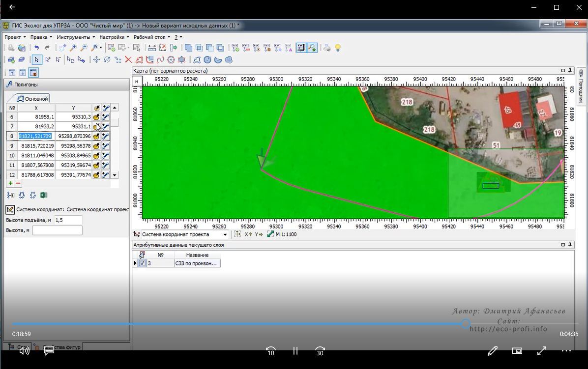Click the coordinate system edit icon

pyautogui.click(x=10, y=210)
